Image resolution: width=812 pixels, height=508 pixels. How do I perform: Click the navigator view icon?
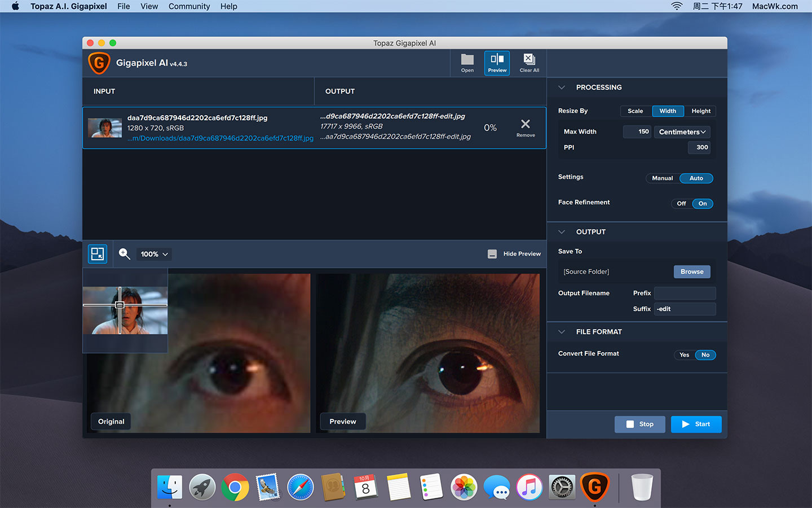98,254
